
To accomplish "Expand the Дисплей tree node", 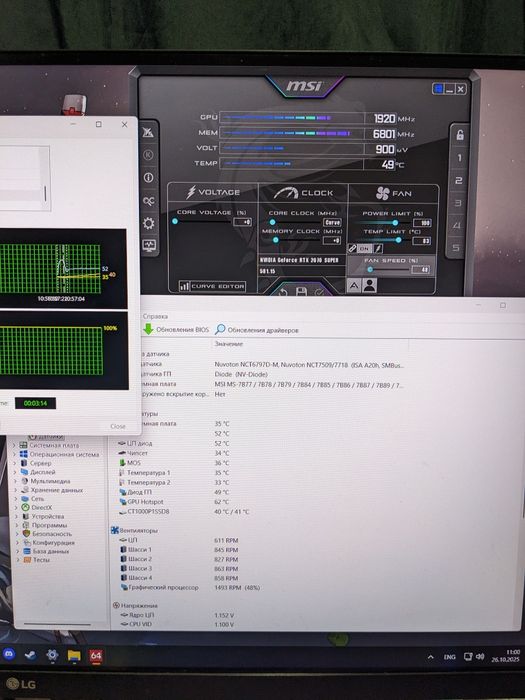I will [15, 472].
